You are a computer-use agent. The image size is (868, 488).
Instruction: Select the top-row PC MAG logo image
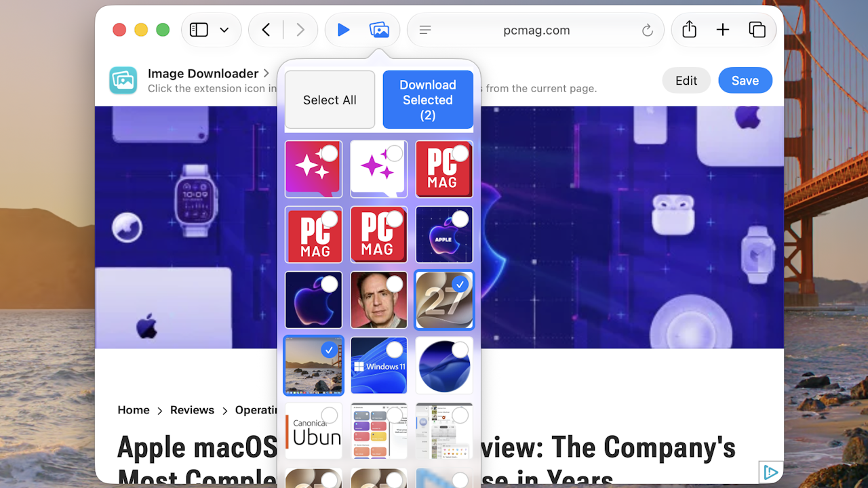tap(444, 169)
